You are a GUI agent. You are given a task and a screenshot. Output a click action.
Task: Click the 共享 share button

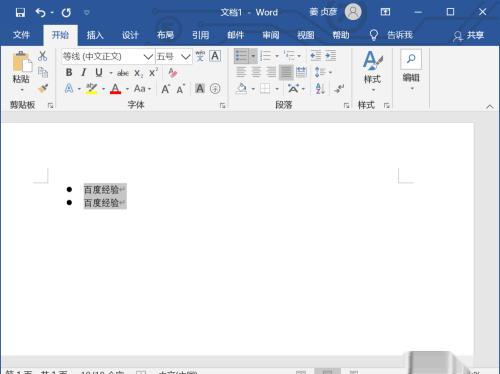coord(468,35)
